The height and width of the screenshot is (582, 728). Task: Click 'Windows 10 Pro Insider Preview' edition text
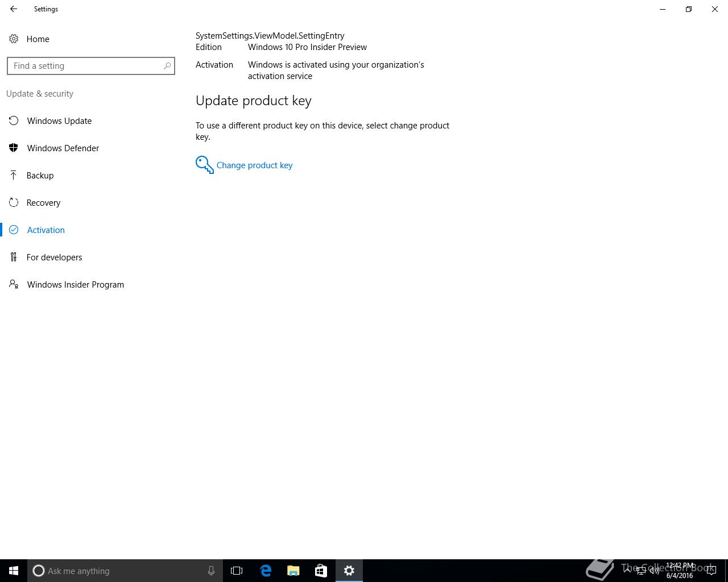click(x=307, y=47)
